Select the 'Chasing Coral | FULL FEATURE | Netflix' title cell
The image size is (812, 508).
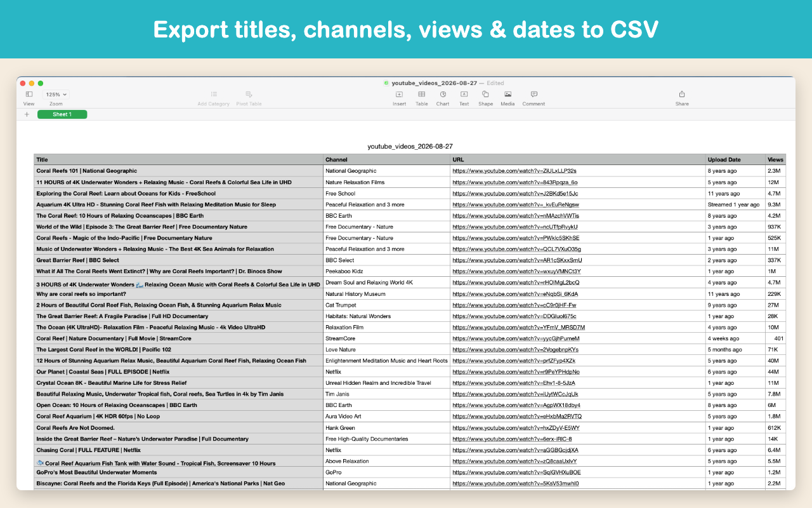click(x=178, y=450)
